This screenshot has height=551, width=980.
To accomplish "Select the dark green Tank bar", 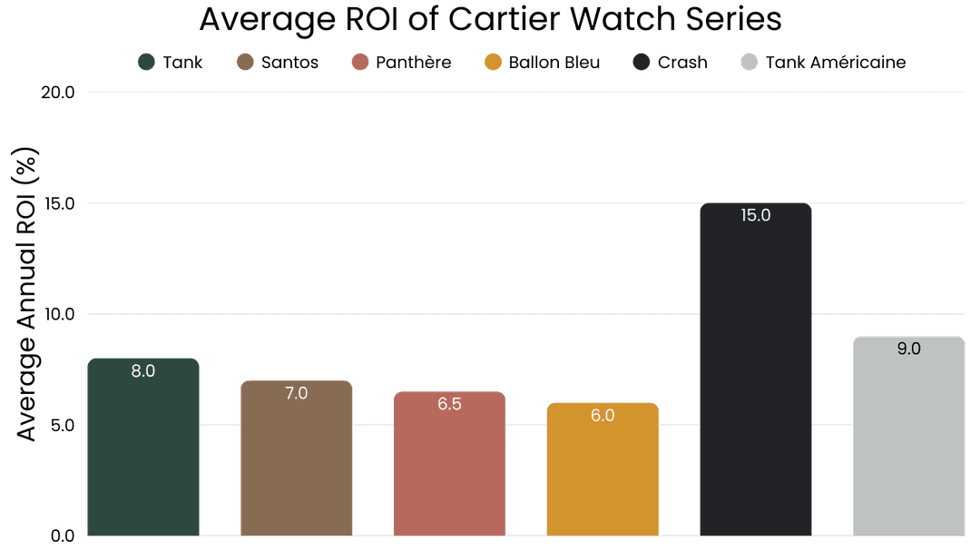I will click(x=143, y=448).
